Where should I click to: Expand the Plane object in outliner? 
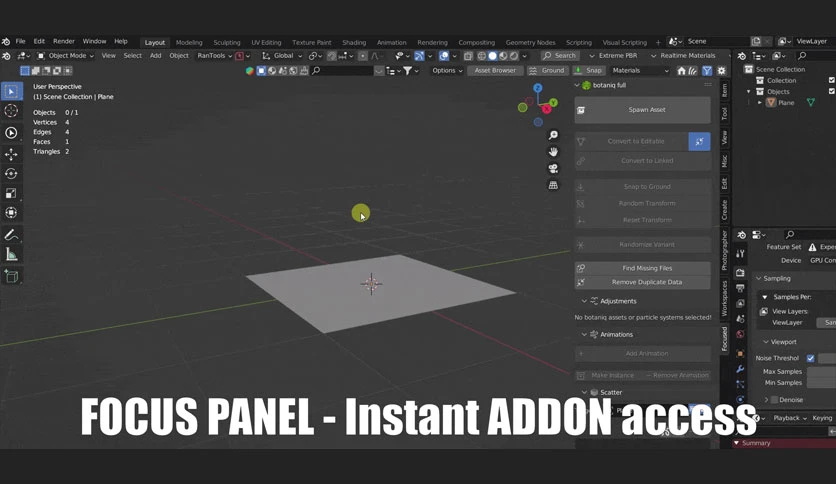760,103
